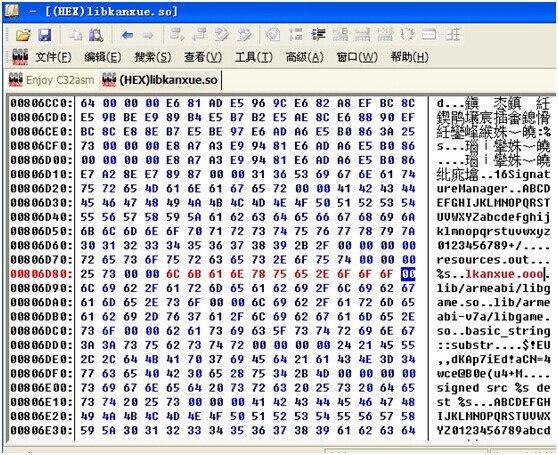Open the 文件(F) menu
The height and width of the screenshot is (455, 558).
click(53, 57)
